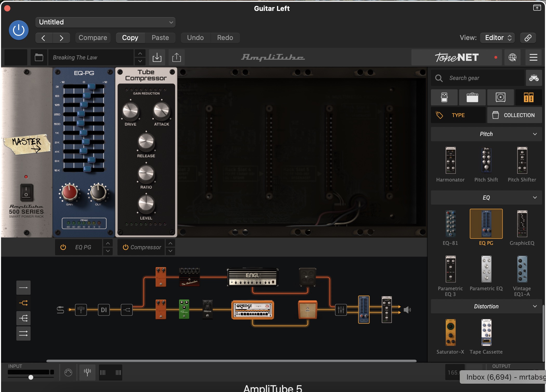
Task: Click the tuner icon in signal chain
Action: [81, 309]
